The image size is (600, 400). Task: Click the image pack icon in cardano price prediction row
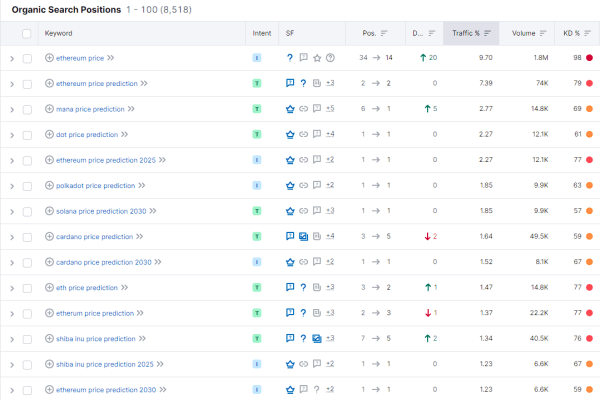[303, 236]
